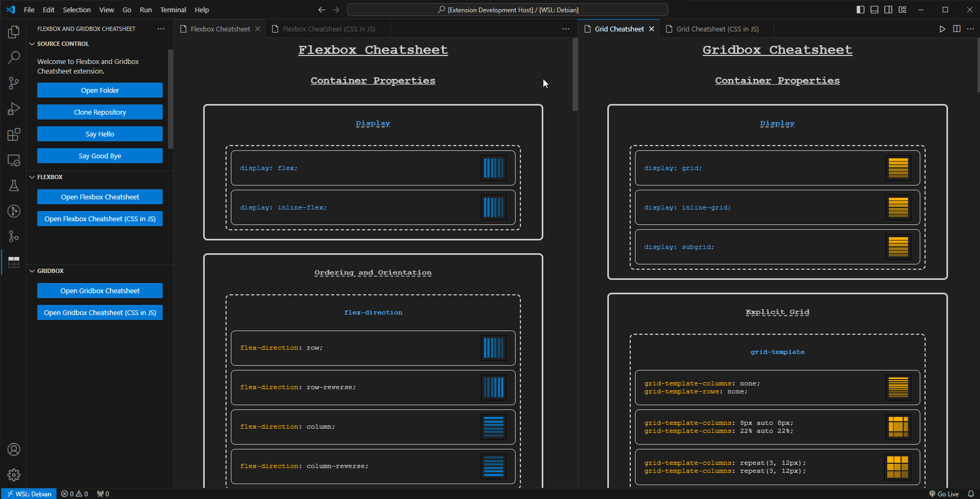Screen dimensions: 980x499
Task: Open the Terminal menu
Action: click(x=173, y=10)
